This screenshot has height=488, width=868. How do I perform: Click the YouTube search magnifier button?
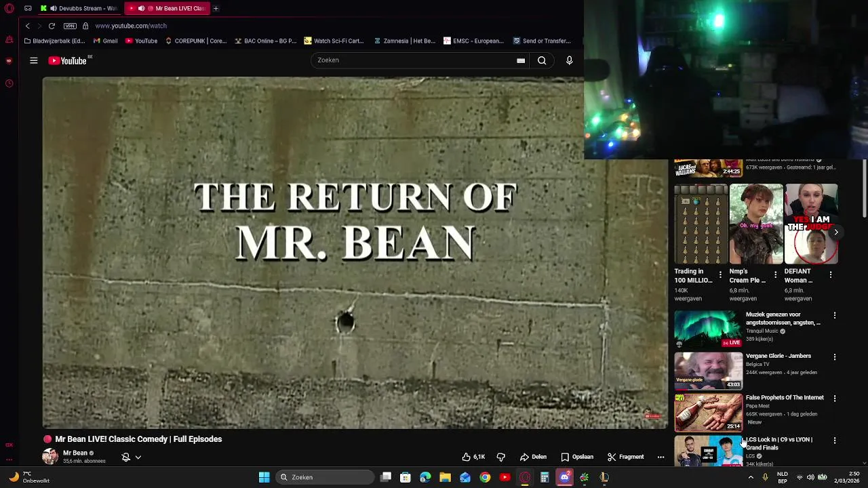(x=542, y=60)
